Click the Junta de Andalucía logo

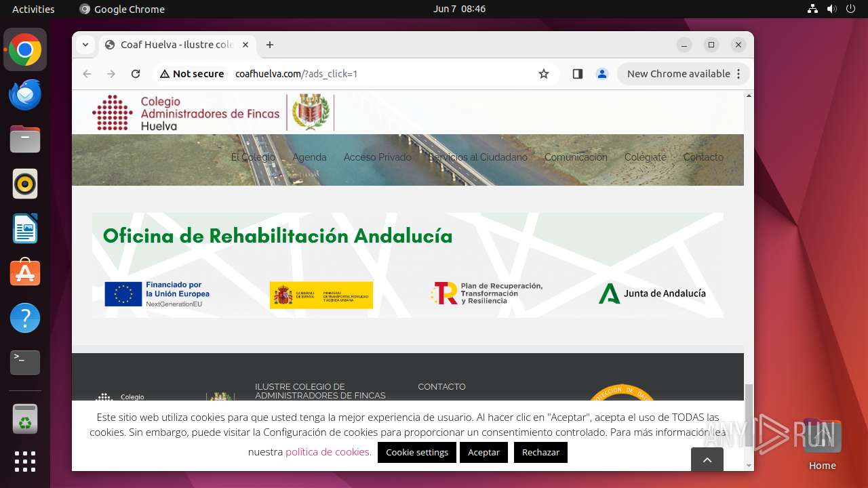tap(652, 293)
